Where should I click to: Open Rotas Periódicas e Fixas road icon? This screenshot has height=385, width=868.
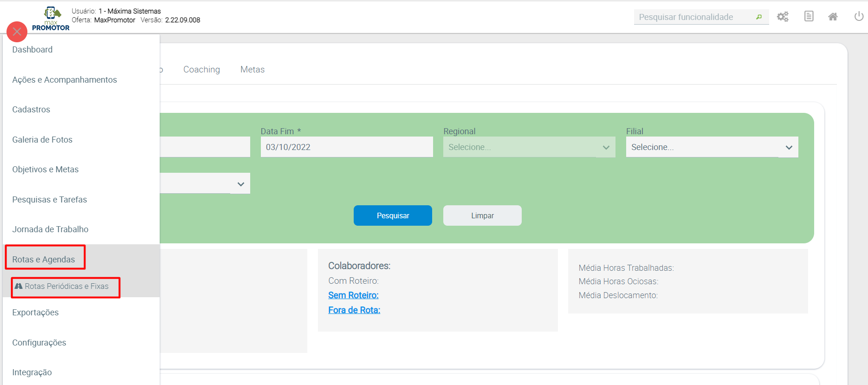(19, 286)
